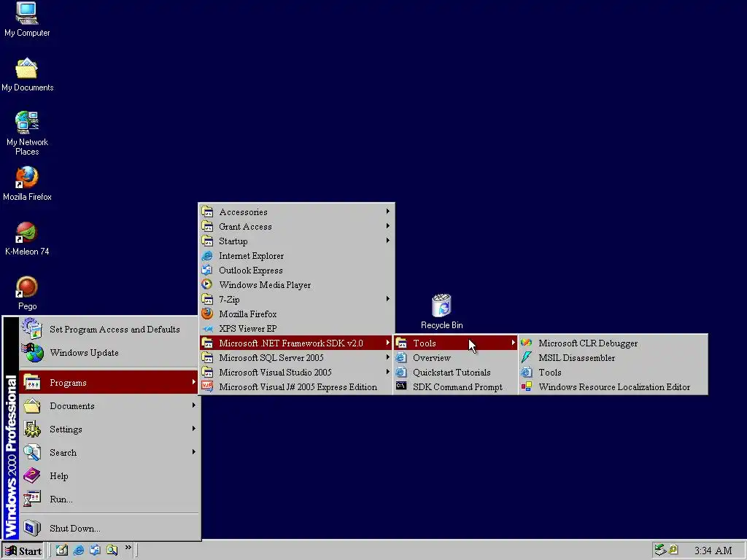
Task: Select the Mozilla Firefox desktop shortcut
Action: [27, 183]
